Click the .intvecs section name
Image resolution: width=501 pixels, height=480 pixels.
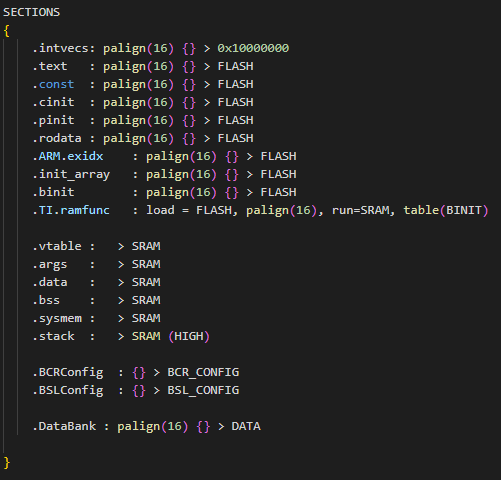61,48
